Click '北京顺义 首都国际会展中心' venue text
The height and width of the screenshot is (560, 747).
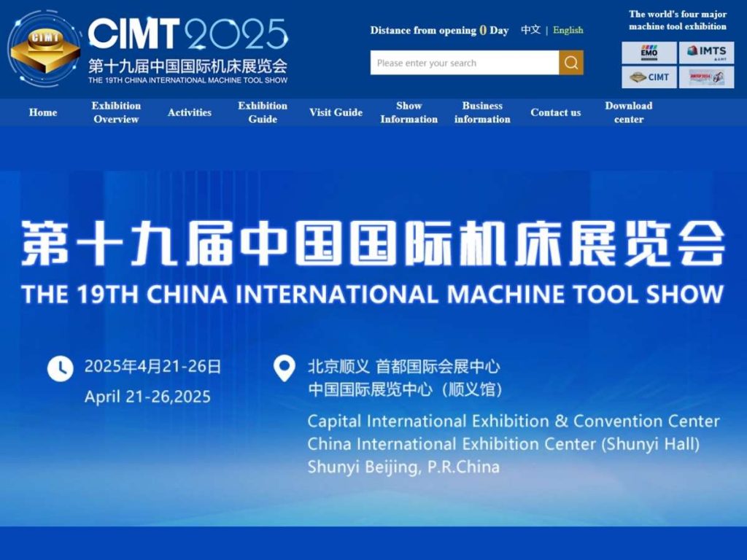pyautogui.click(x=404, y=367)
